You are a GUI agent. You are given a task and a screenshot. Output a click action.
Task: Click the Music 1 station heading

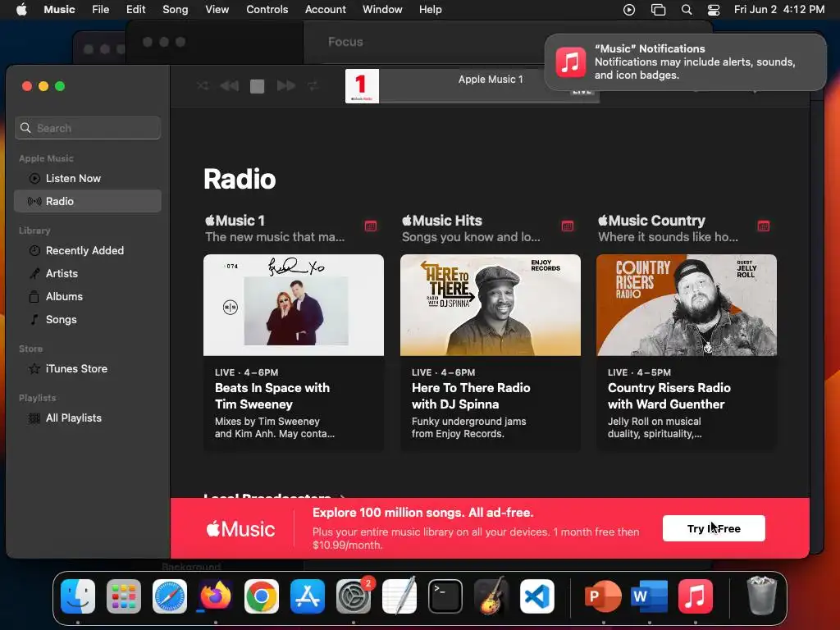[x=235, y=221]
